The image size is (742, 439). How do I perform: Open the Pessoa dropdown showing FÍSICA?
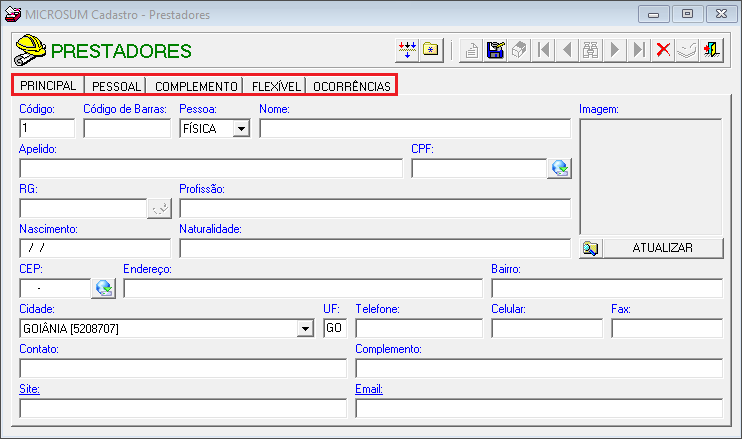pyautogui.click(x=240, y=128)
